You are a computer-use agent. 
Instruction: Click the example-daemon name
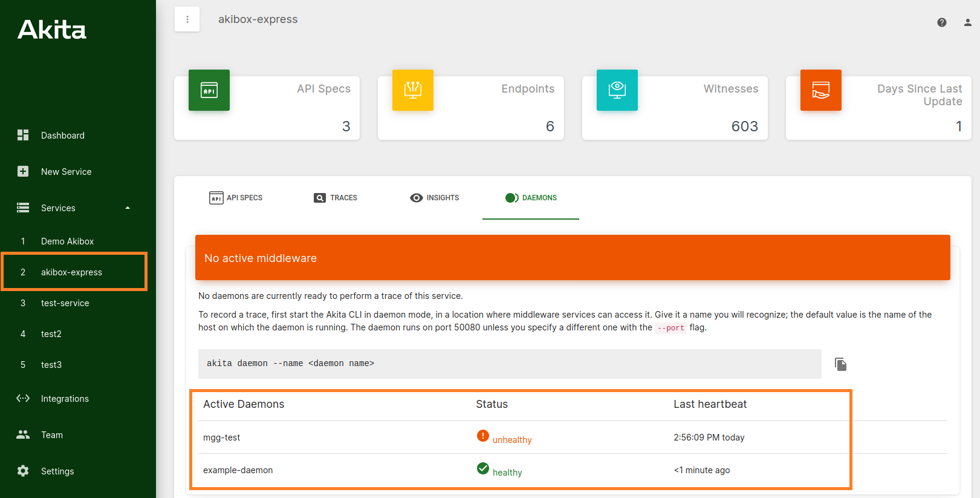[238, 470]
